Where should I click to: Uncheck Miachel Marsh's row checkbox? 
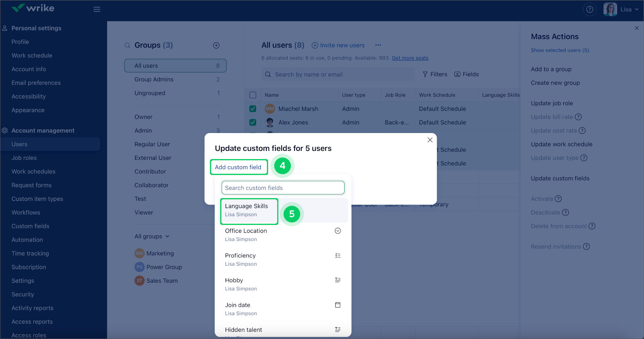click(x=253, y=108)
